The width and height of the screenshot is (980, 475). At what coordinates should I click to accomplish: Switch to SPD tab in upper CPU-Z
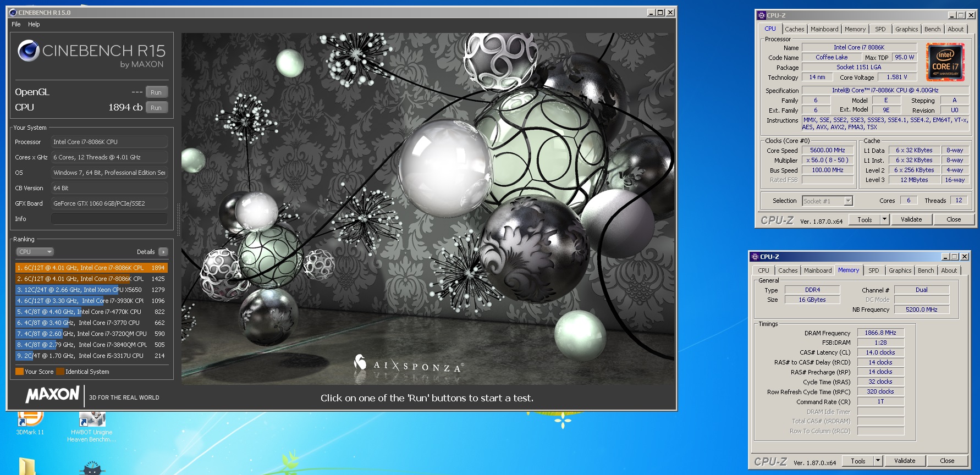pyautogui.click(x=880, y=29)
